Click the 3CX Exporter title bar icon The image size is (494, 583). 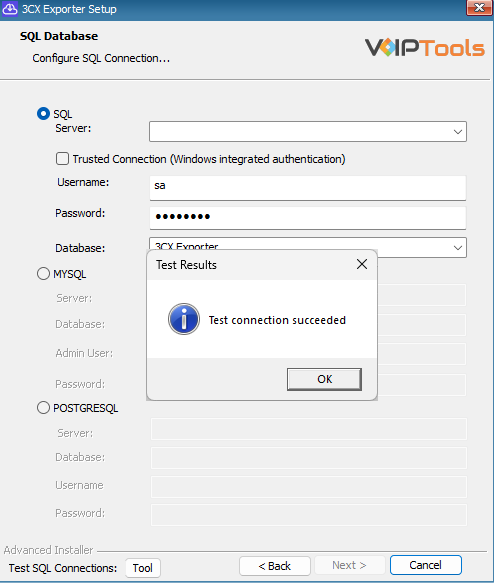pos(10,9)
